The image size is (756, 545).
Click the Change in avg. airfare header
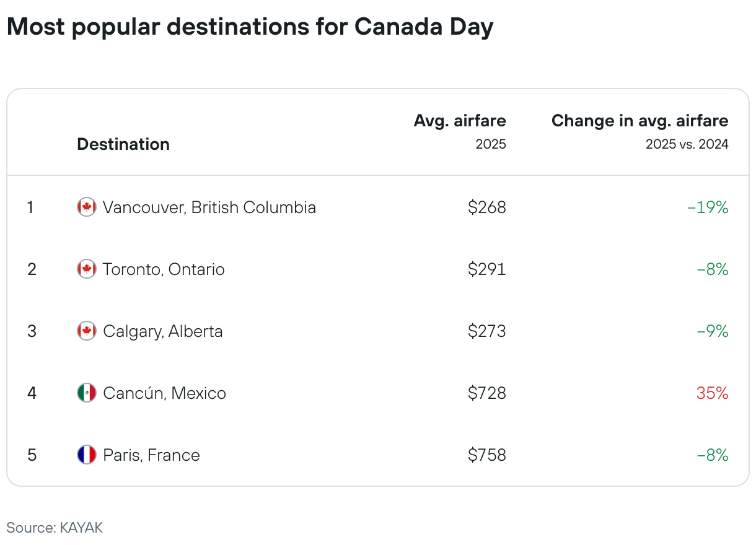(640, 120)
